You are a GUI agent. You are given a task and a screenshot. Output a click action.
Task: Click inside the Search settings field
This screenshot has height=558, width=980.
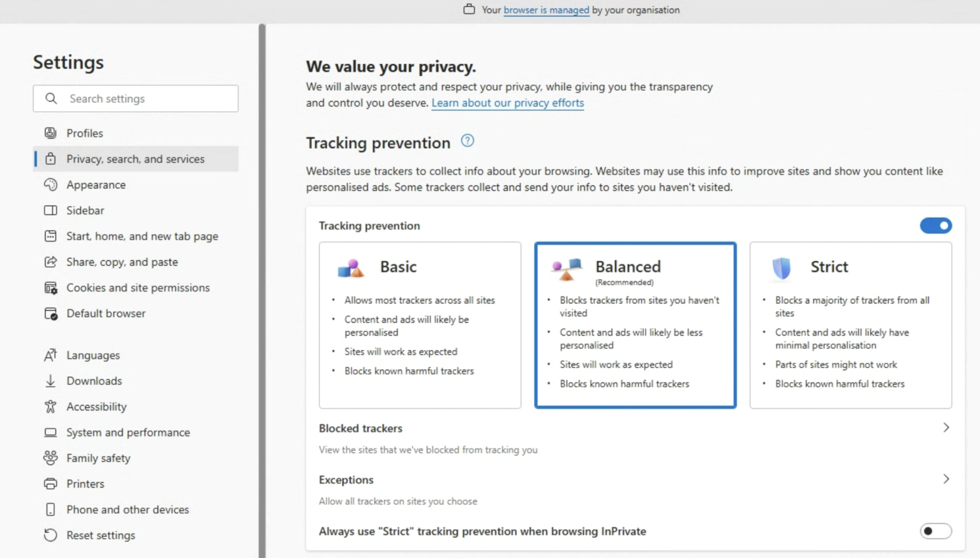[x=135, y=98]
